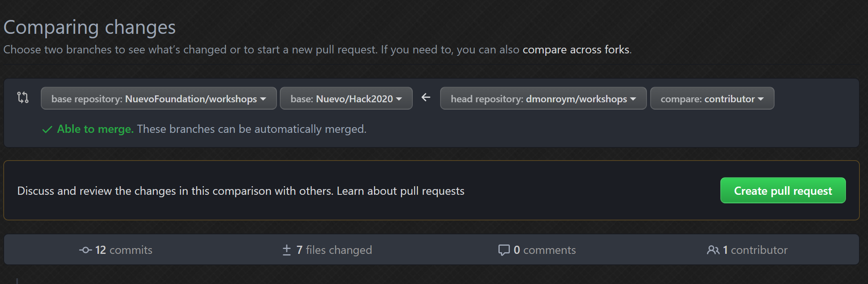Switch to the 12 commits tab
Screen dimensions: 868x284
(115, 250)
